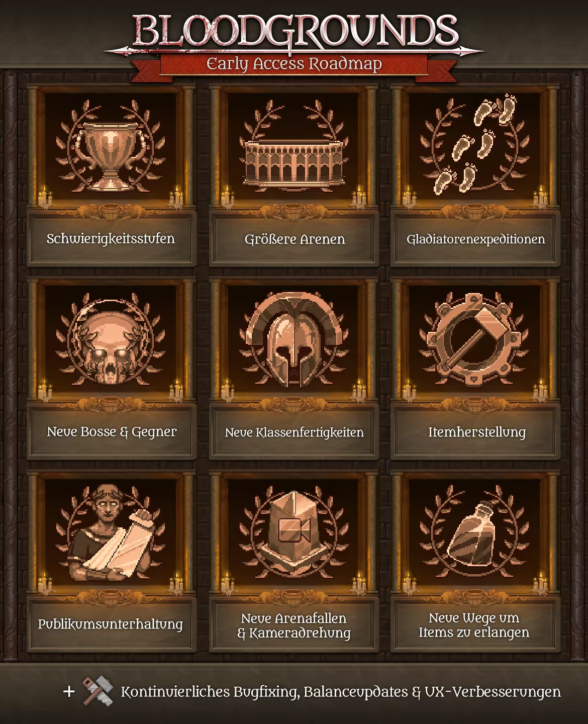
Task: Click the Bloodgrounds title logo
Action: (295, 31)
